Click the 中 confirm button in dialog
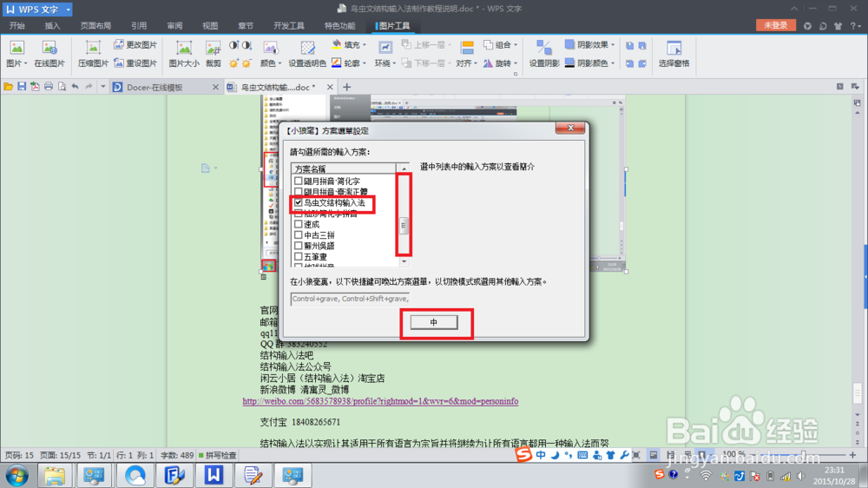The width and height of the screenshot is (868, 488). (x=434, y=322)
